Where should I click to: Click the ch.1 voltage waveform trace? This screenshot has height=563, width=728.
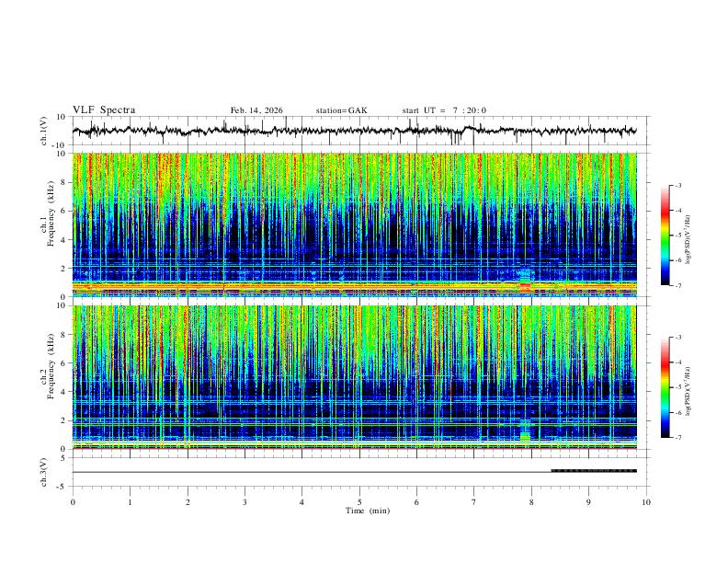(x=354, y=131)
